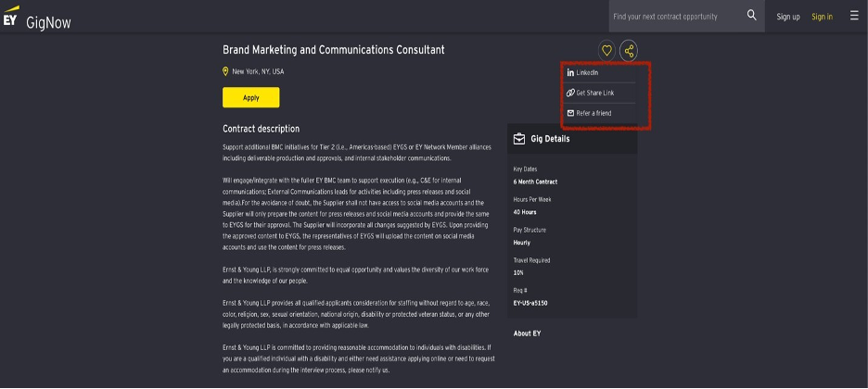Click the New York, NY, USA location text
Viewport: 868px width, 389px height.
(258, 71)
